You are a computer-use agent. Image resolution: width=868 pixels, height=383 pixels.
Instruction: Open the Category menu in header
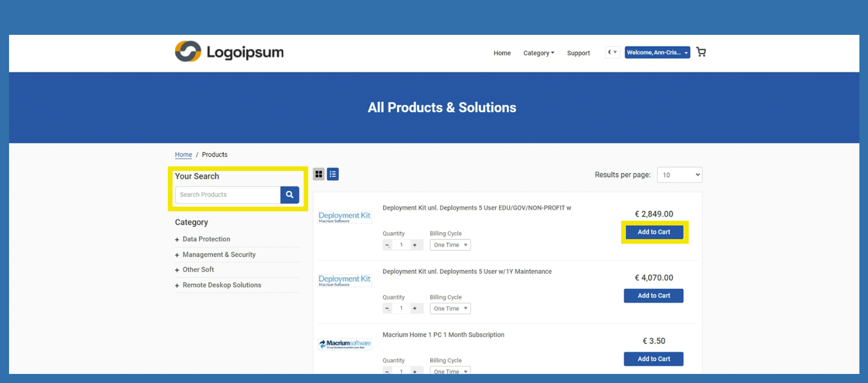(538, 53)
